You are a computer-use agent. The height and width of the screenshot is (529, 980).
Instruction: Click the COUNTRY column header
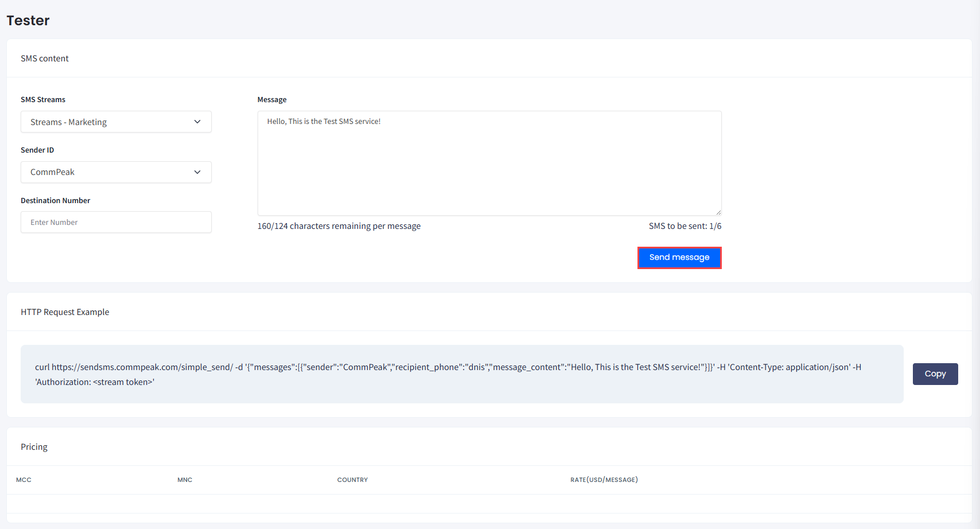coord(352,480)
